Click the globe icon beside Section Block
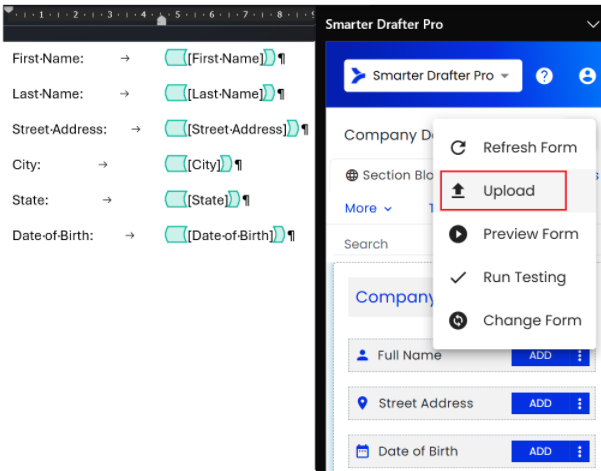 click(351, 175)
